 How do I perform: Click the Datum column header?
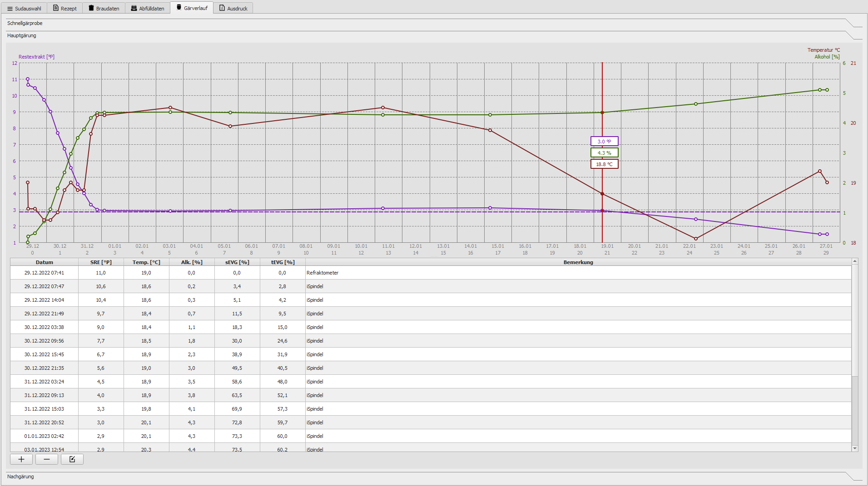(x=45, y=262)
